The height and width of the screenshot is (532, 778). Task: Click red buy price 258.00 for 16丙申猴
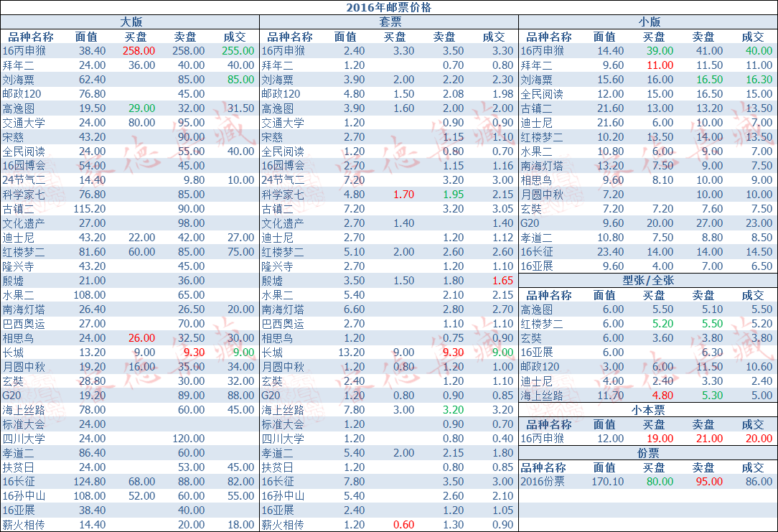(139, 51)
